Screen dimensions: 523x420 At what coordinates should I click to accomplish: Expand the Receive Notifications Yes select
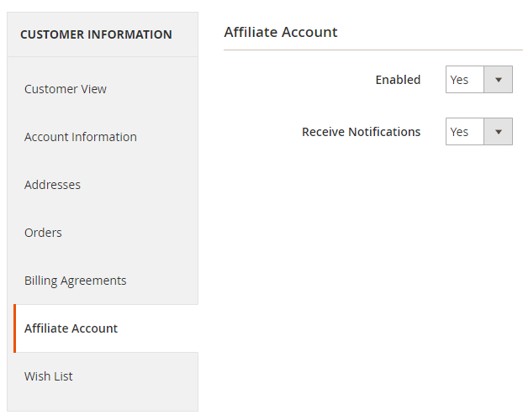(x=465, y=132)
